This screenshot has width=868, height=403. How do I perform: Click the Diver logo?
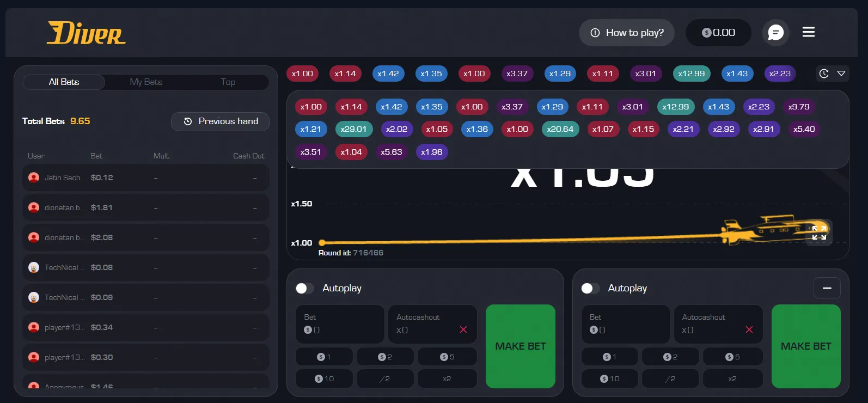click(86, 33)
